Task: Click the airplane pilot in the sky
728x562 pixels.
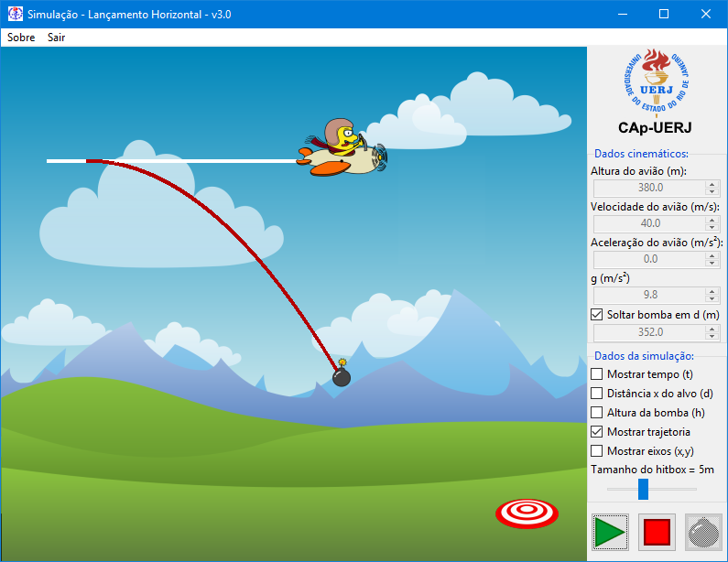Action: [x=342, y=147]
